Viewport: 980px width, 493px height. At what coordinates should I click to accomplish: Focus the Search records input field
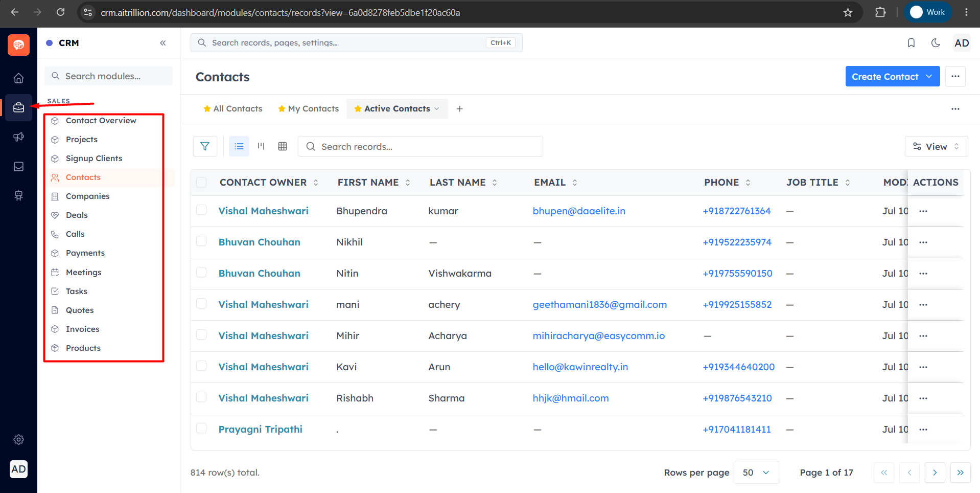[420, 146]
